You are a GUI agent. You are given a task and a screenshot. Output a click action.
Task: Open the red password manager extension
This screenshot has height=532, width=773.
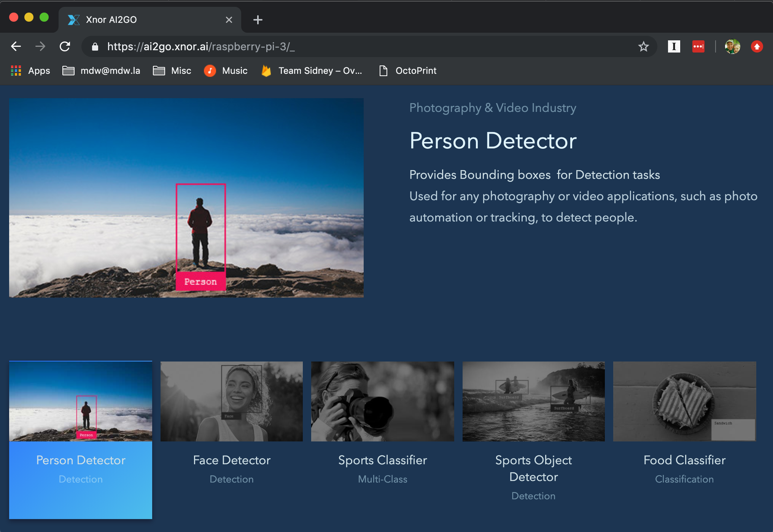click(698, 46)
